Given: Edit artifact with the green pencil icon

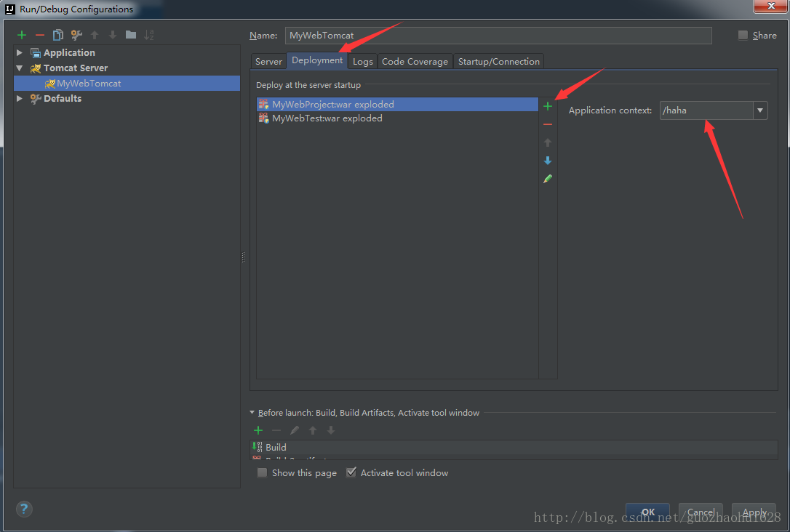Looking at the screenshot, I should point(548,179).
